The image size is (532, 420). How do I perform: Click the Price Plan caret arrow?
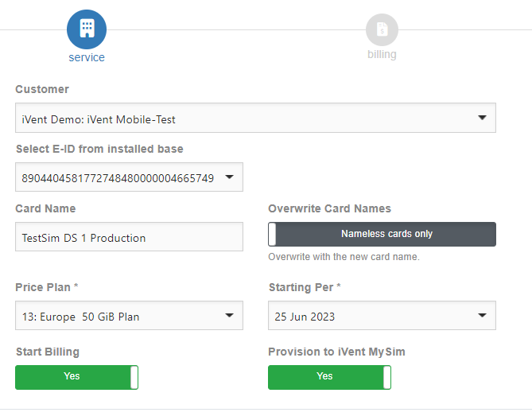[x=229, y=316]
